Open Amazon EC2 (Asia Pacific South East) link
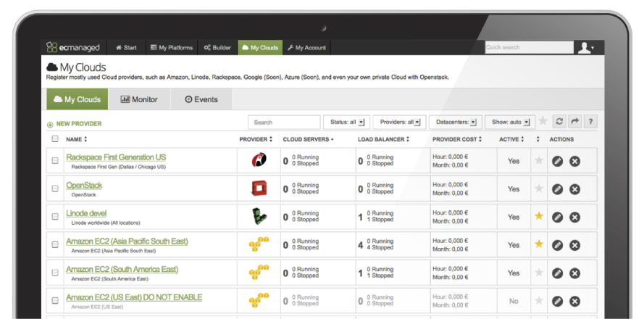This screenshot has height=319, width=644. [x=127, y=241]
